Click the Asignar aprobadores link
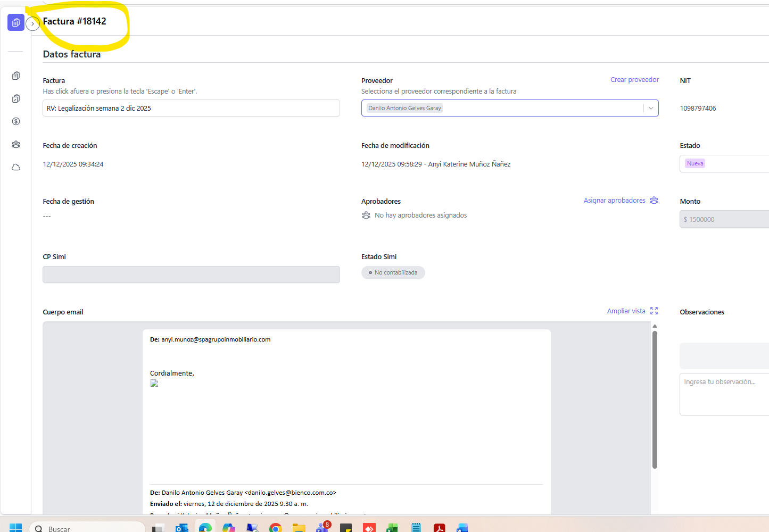Image resolution: width=769 pixels, height=532 pixels. (x=614, y=201)
